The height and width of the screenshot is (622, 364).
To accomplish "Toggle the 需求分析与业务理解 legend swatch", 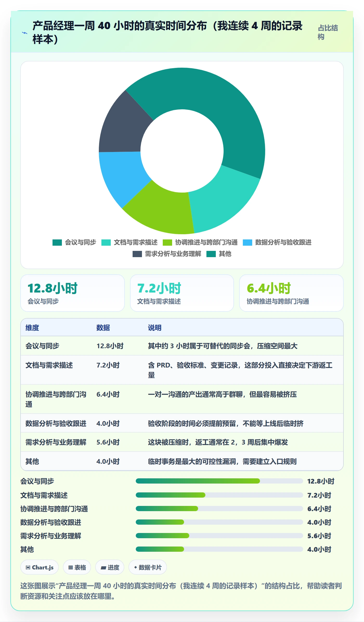I will coord(137,254).
